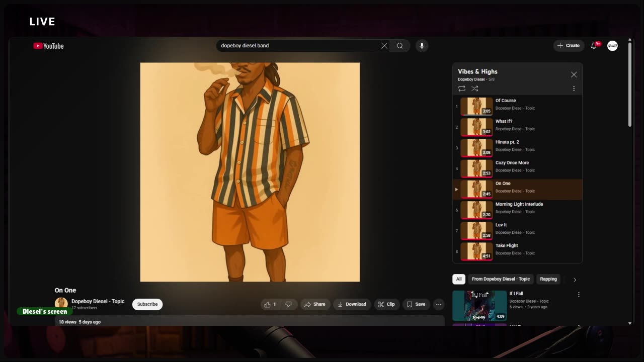This screenshot has width=644, height=362.
Task: Subscribe to Dopeboy Diesel - Topic
Action: (x=147, y=304)
